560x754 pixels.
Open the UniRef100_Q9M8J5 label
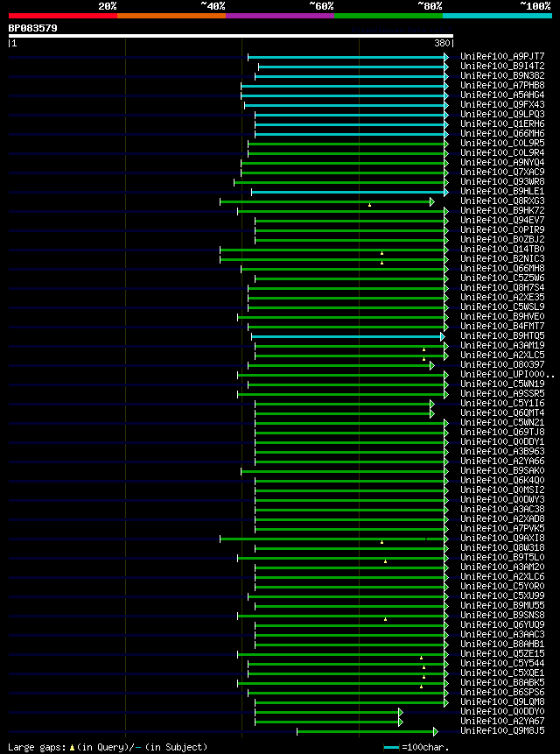502,730
